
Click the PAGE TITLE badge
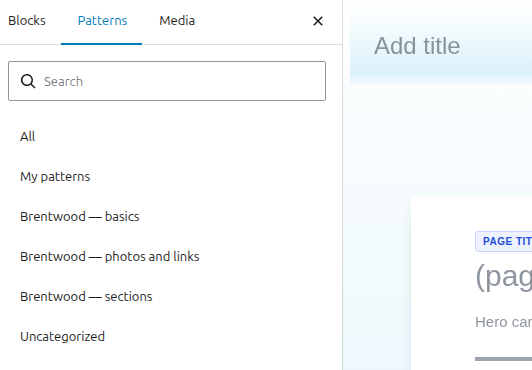pyautogui.click(x=504, y=241)
